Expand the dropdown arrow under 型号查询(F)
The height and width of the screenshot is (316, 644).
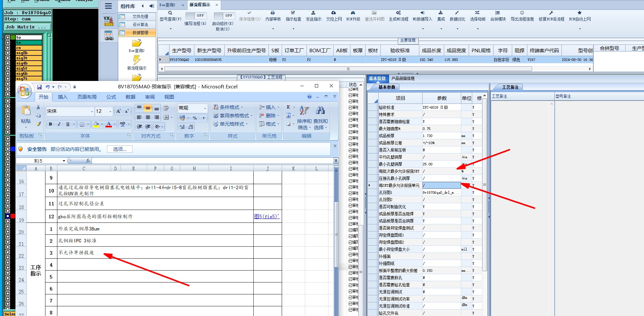(171, 29)
